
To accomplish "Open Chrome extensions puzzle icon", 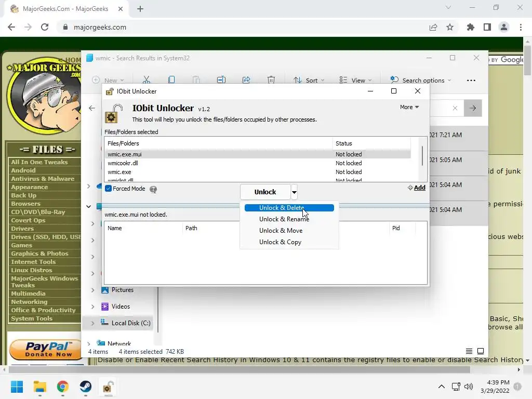I will tap(471, 27).
